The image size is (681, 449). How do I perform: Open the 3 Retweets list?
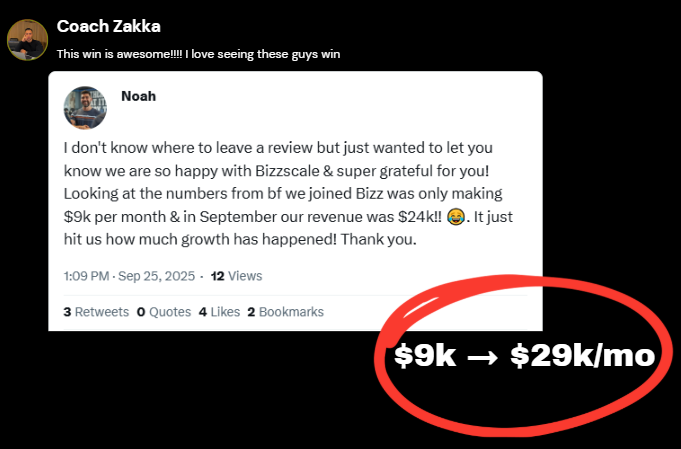click(x=96, y=312)
